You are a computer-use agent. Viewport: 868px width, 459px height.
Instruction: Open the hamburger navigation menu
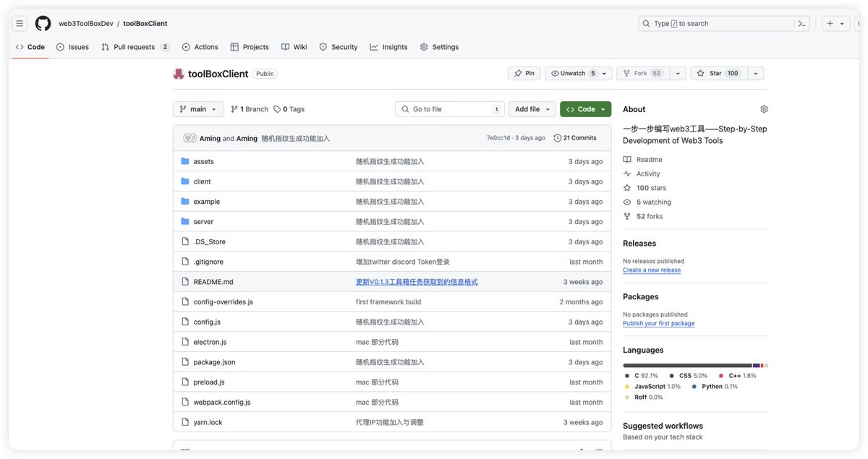[x=20, y=23]
